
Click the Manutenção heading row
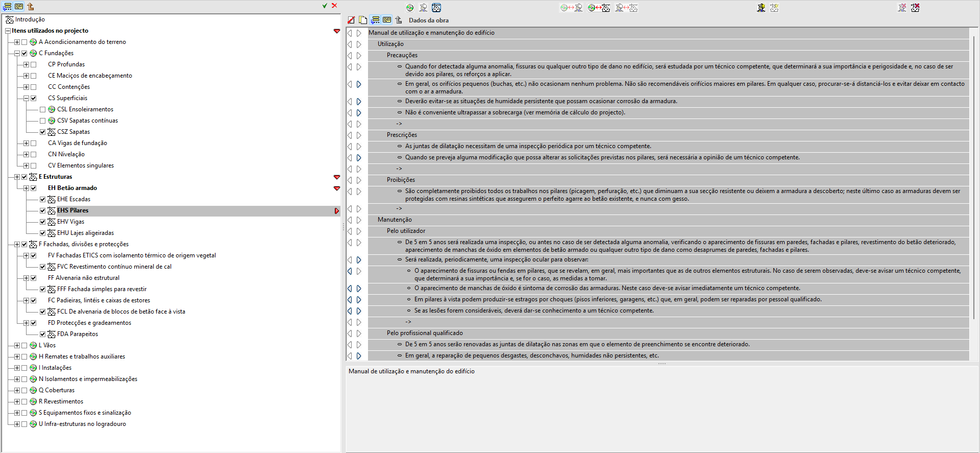(668, 220)
